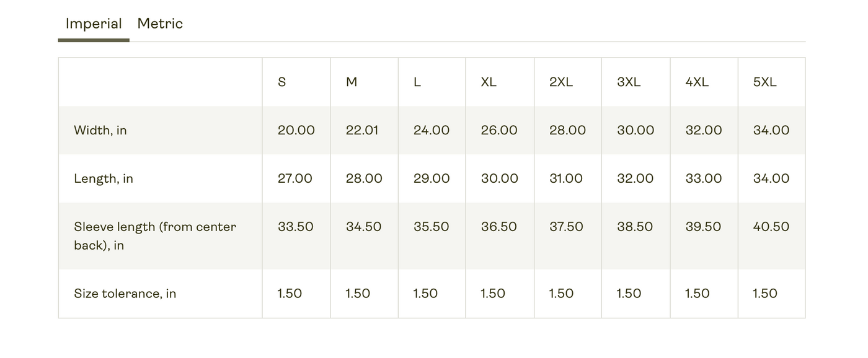The image size is (868, 358).
Task: Click the 30.00 width value for 3XL
Action: tap(635, 130)
